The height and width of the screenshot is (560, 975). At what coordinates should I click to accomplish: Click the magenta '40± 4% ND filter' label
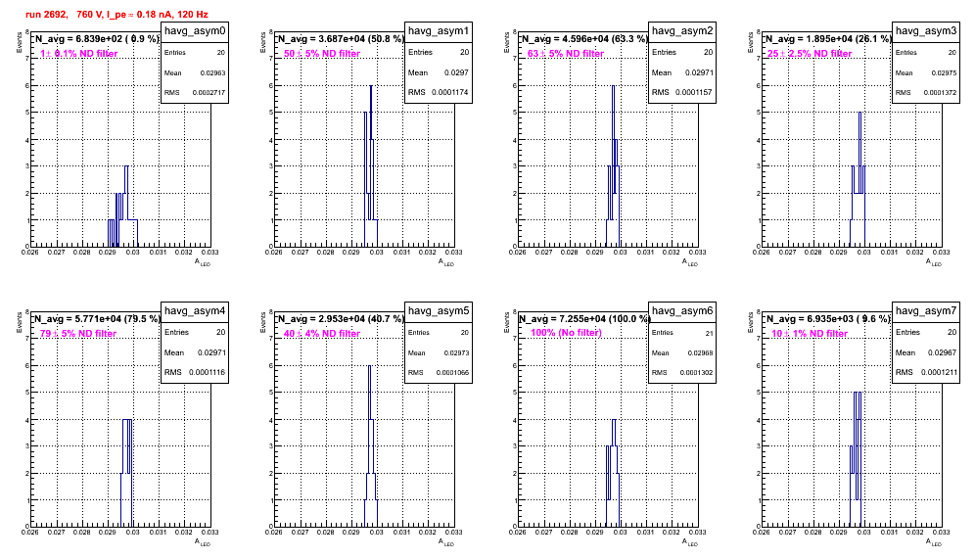(322, 334)
